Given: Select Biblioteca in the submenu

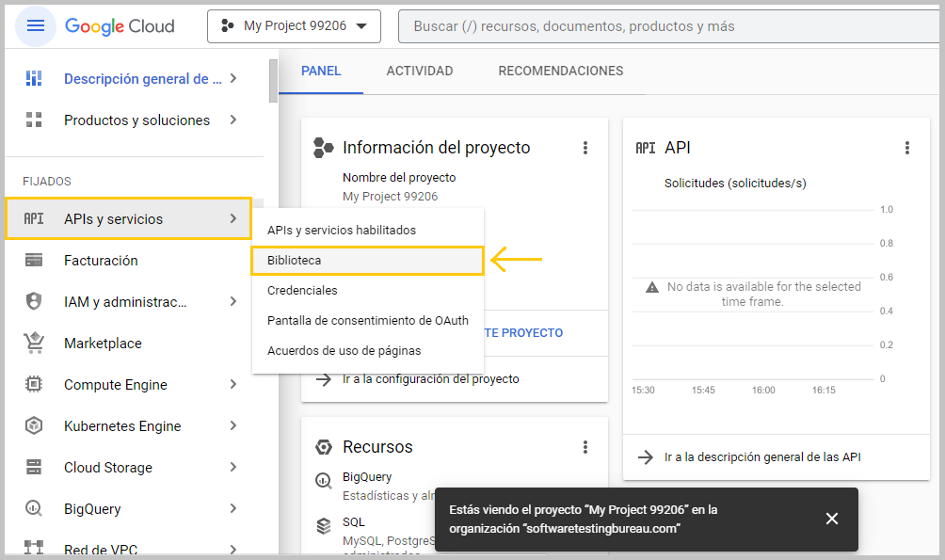Looking at the screenshot, I should pyautogui.click(x=368, y=261).
